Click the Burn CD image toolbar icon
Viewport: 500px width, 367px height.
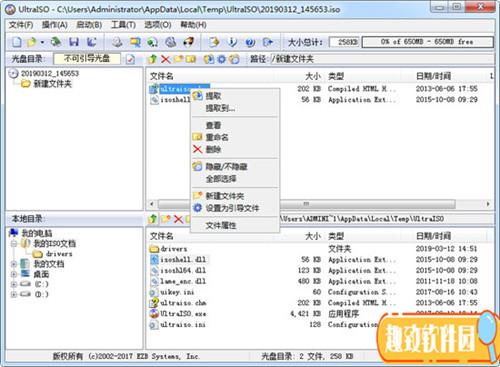pos(188,42)
